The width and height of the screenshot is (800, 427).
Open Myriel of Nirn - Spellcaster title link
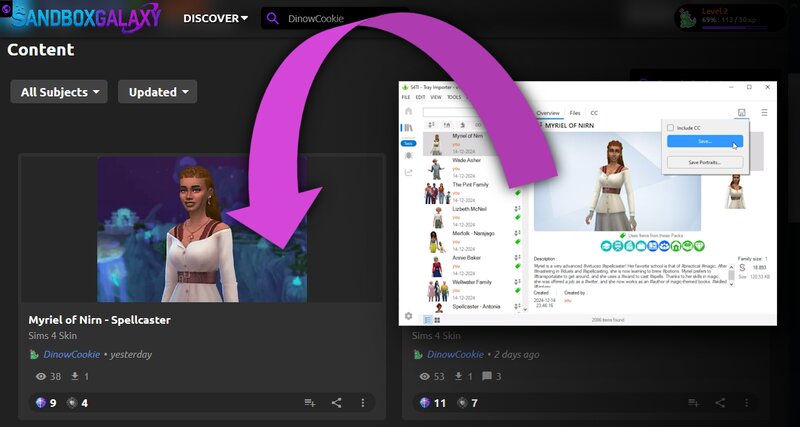pyautogui.click(x=99, y=320)
